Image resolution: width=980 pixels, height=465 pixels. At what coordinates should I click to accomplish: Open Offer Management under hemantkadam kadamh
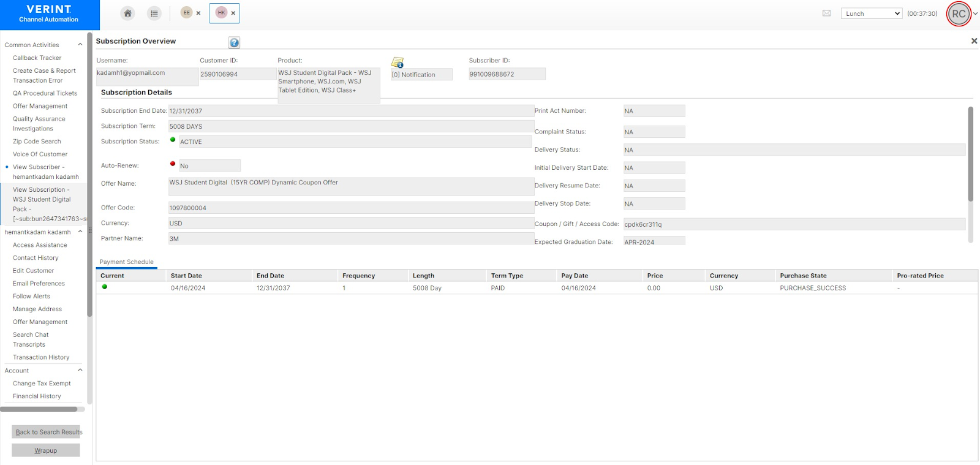(40, 322)
